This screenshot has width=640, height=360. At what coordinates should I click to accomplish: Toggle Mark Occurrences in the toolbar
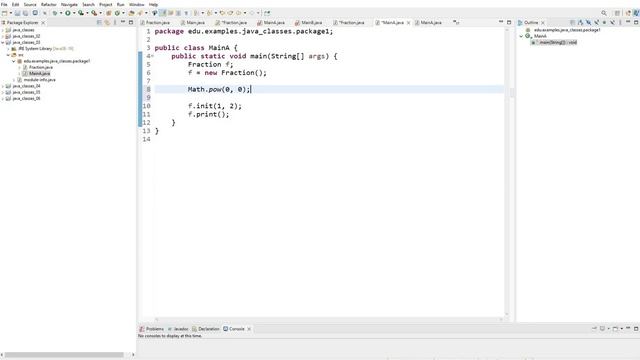click(x=162, y=13)
